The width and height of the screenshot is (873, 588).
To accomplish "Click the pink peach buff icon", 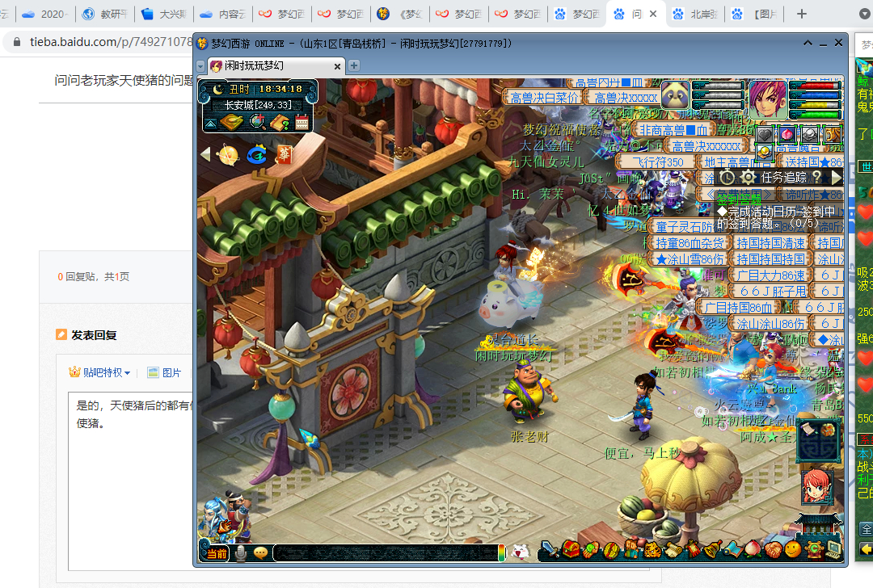I will coord(787,134).
